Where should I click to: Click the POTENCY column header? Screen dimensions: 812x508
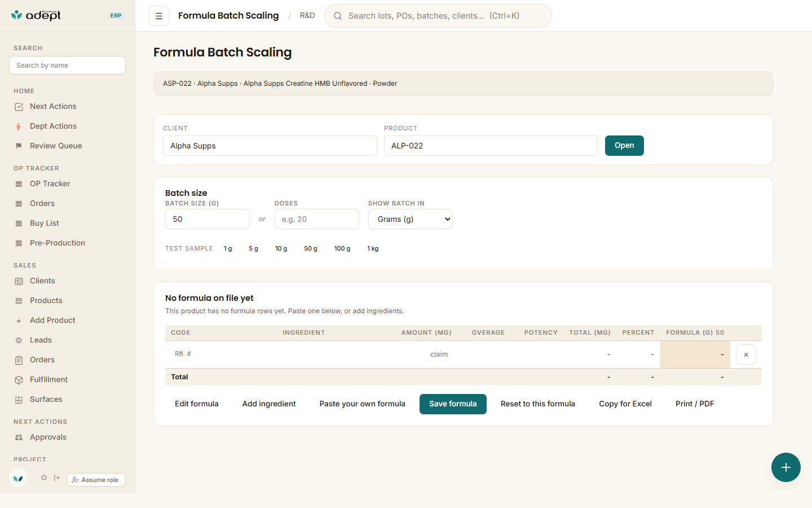(541, 333)
